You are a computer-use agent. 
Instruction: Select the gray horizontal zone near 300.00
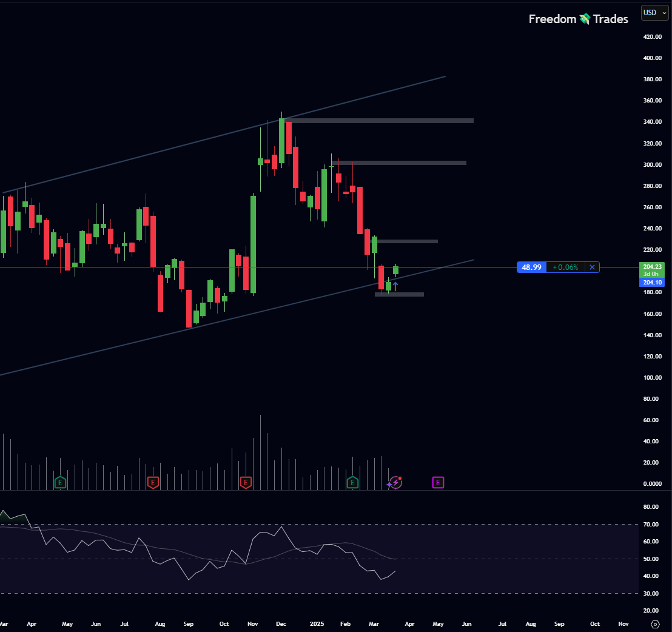pos(398,163)
